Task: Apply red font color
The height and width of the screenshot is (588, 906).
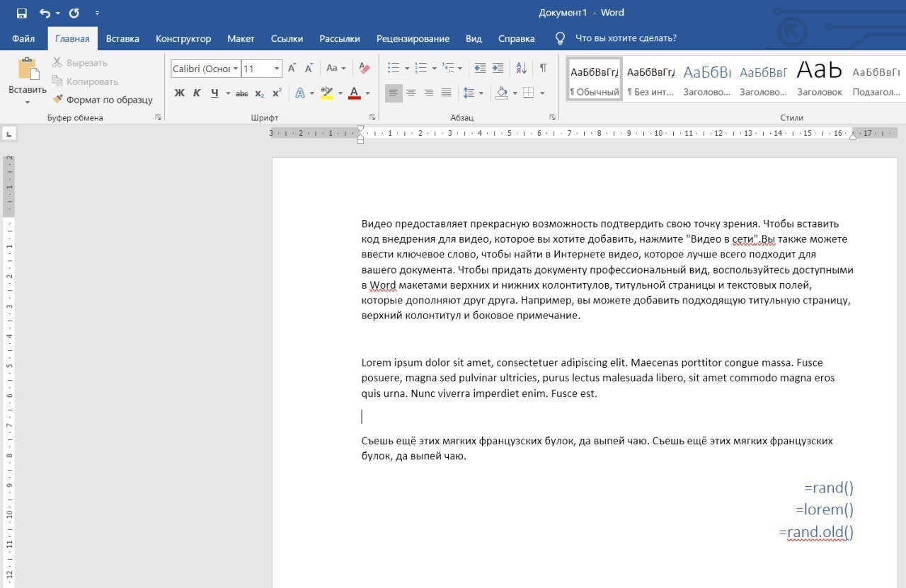Action: pyautogui.click(x=355, y=93)
